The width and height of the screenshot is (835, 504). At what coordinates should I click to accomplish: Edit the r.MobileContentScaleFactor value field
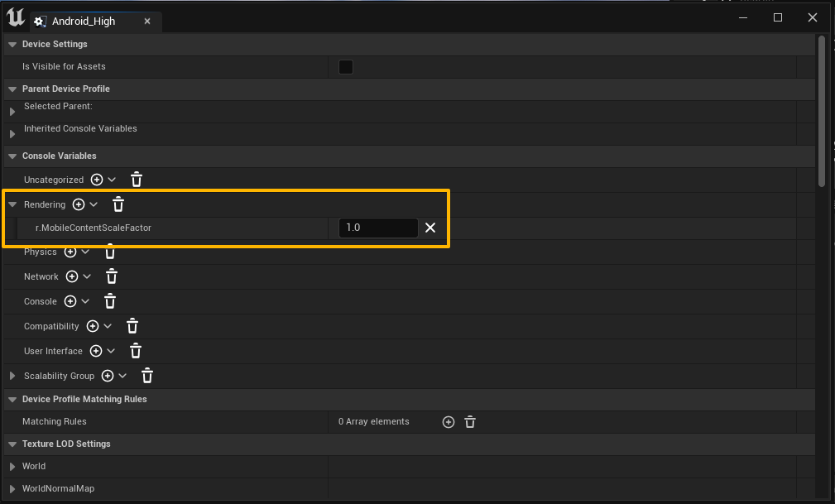click(x=378, y=228)
